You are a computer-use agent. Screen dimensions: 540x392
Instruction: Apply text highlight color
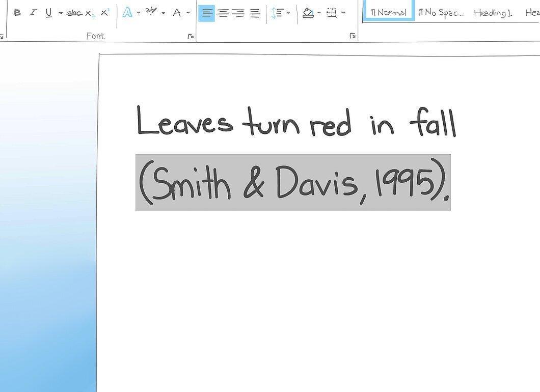[151, 12]
